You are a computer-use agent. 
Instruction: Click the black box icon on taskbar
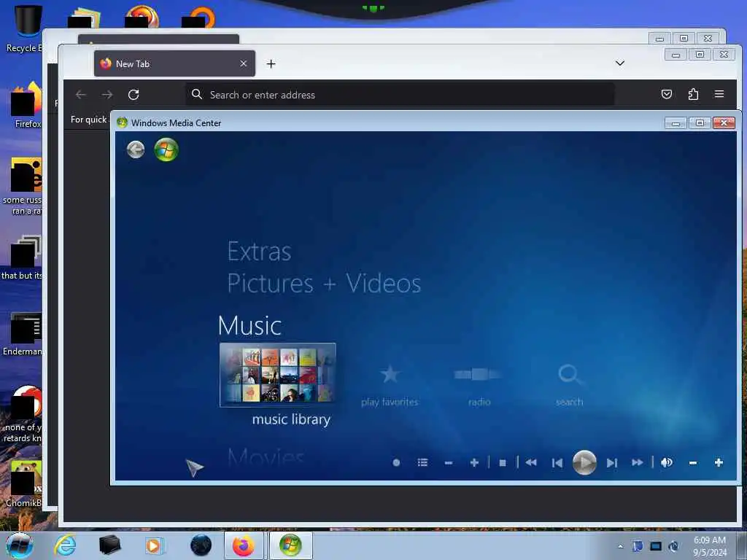coord(109,545)
